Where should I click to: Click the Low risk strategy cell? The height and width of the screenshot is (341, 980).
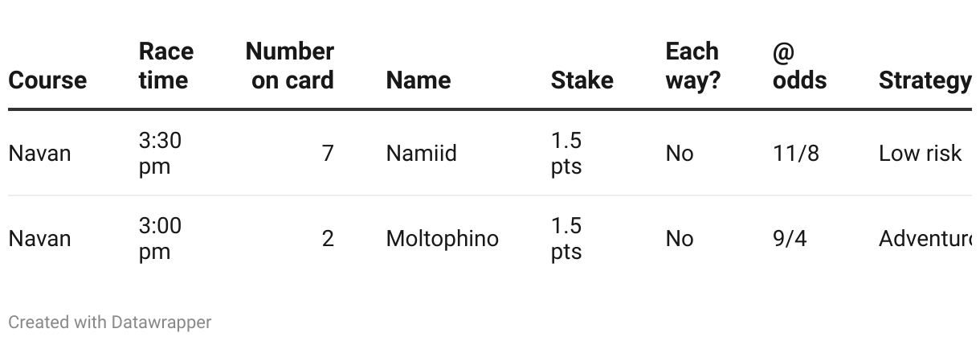(921, 154)
